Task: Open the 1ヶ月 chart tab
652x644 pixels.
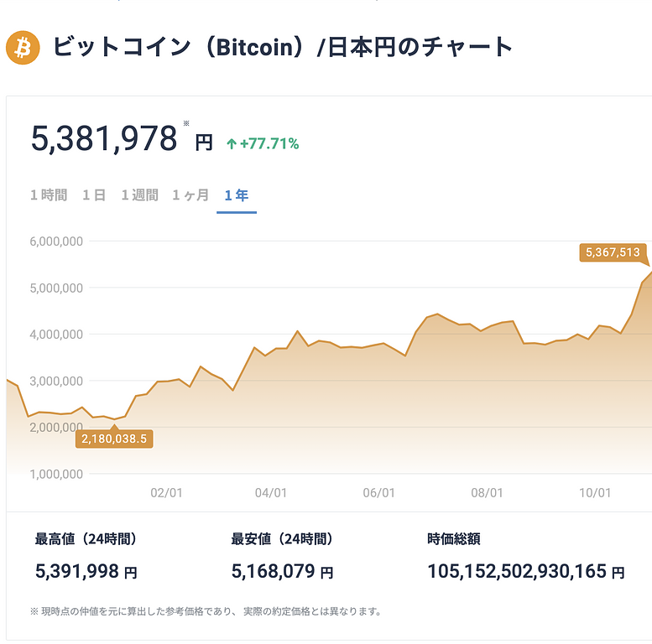Action: (x=190, y=195)
